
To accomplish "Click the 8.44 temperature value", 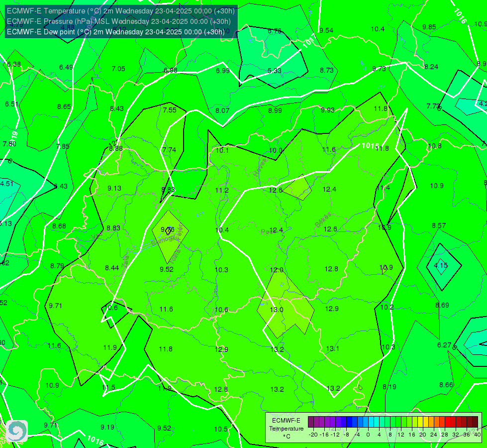I will 112,268.
